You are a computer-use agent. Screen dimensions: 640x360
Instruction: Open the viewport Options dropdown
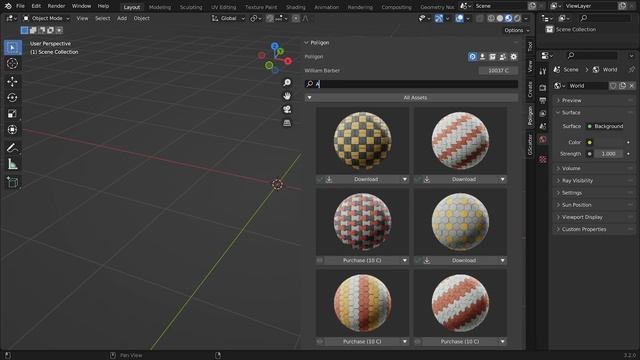click(x=517, y=30)
